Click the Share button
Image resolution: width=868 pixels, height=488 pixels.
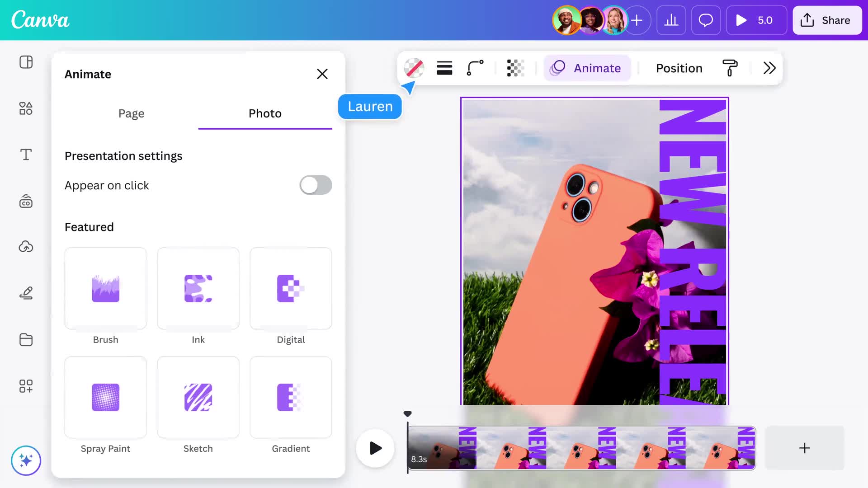pos(826,20)
